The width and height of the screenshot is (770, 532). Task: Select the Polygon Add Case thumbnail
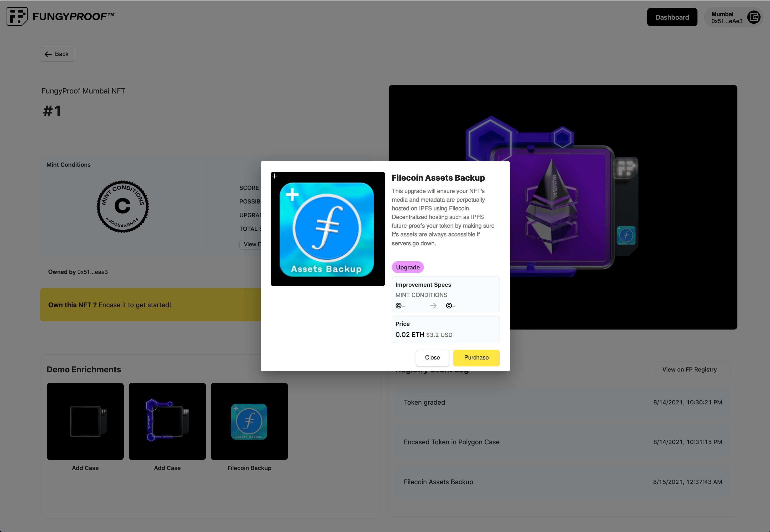tap(167, 421)
